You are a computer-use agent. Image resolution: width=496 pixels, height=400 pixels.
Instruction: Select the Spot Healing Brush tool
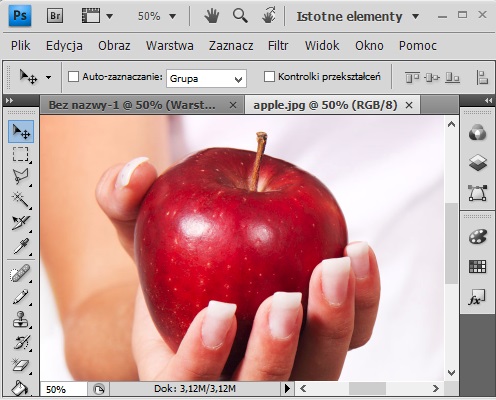[x=21, y=273]
